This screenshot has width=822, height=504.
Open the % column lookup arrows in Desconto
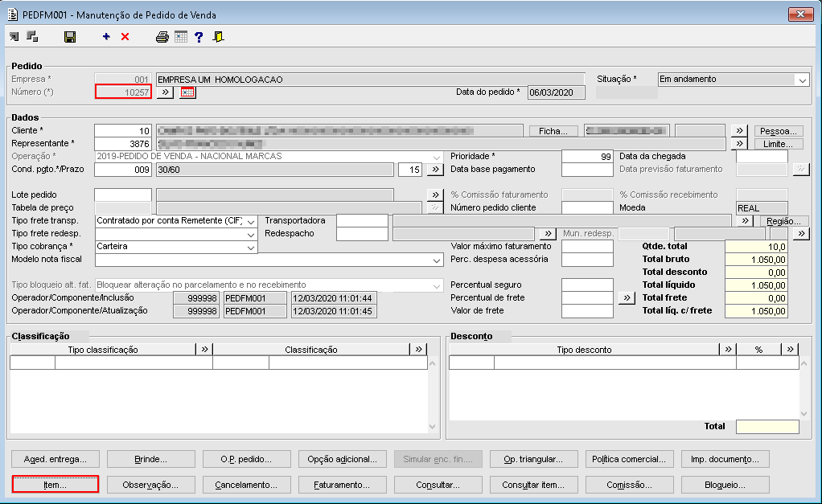click(790, 349)
